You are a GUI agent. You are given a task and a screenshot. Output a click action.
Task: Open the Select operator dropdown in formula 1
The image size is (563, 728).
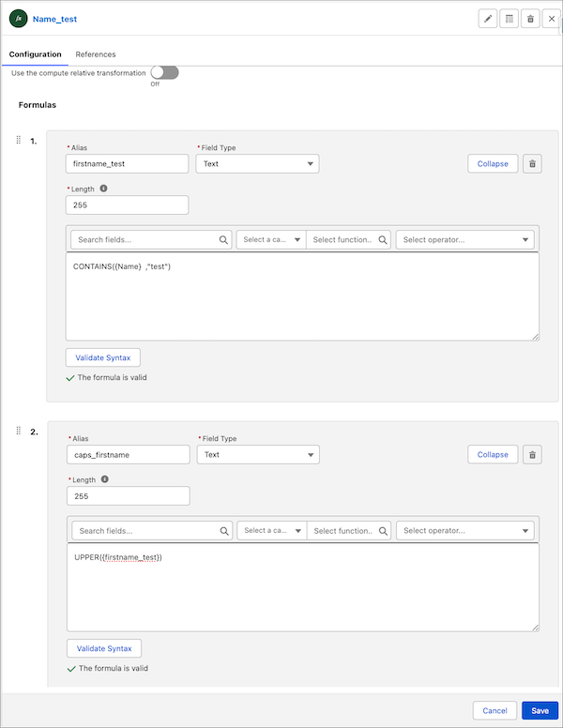[x=465, y=239]
